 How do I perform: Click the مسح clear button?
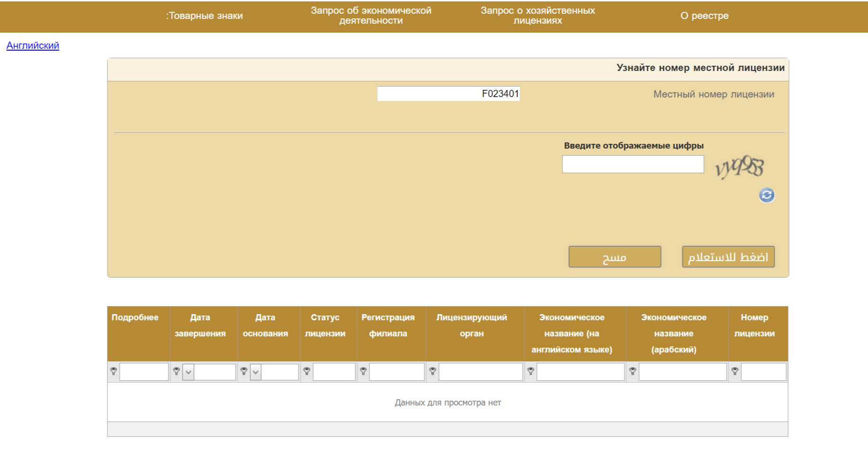tap(614, 257)
